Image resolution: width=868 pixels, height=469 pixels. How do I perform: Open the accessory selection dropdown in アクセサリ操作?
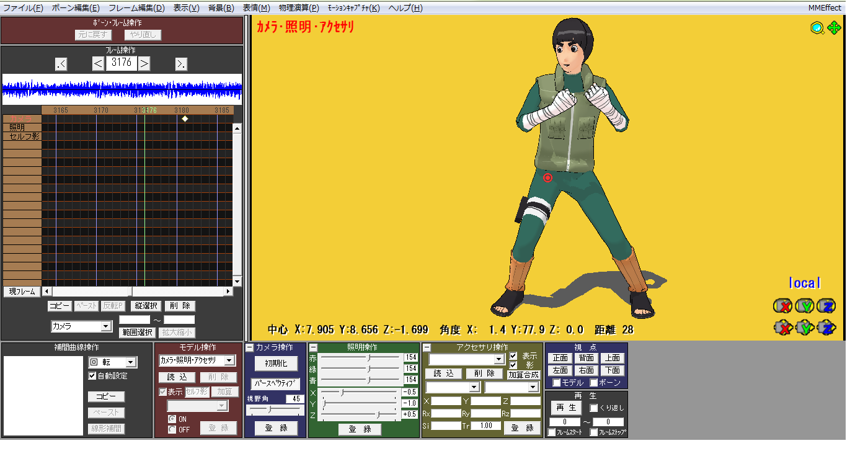[x=467, y=359]
